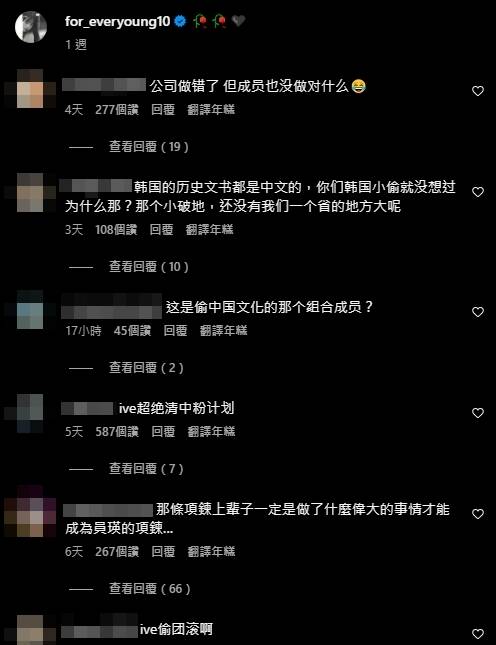Viewport: 496px width, 645px height.
Task: Expand 查看回覆 (10) replies
Action: click(148, 267)
